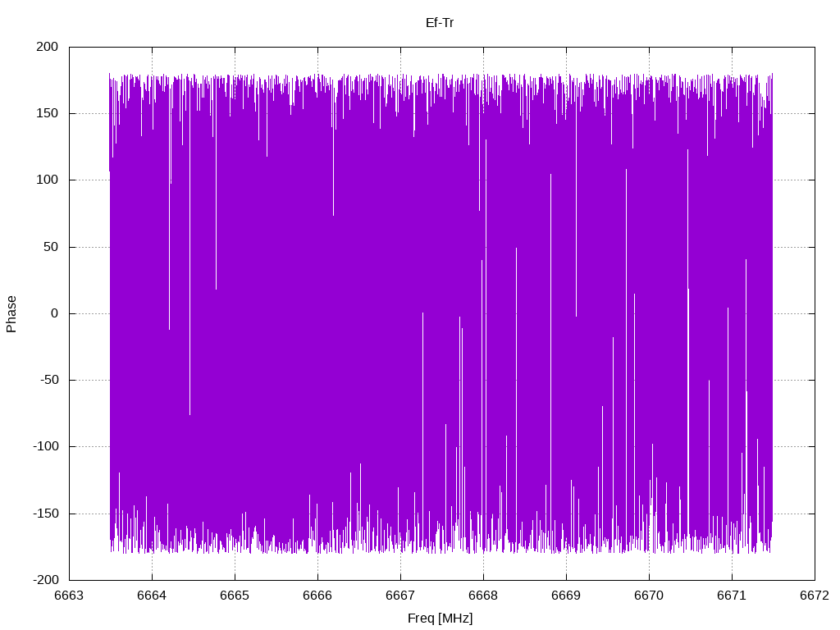Viewport: 840px width, 630px height.
Task: Click y-axis tick label '50'
Action: (x=51, y=247)
